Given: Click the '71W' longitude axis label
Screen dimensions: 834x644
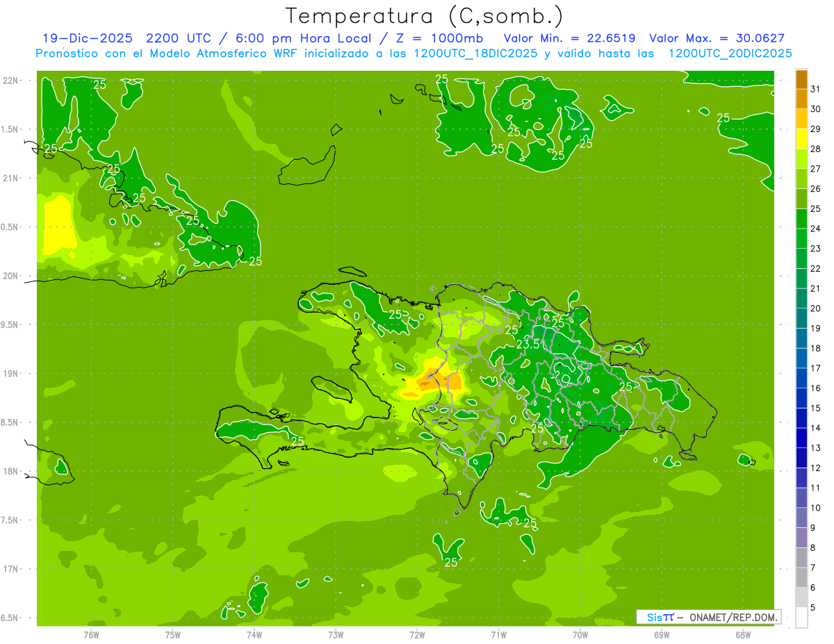Looking at the screenshot, I should (498, 634).
